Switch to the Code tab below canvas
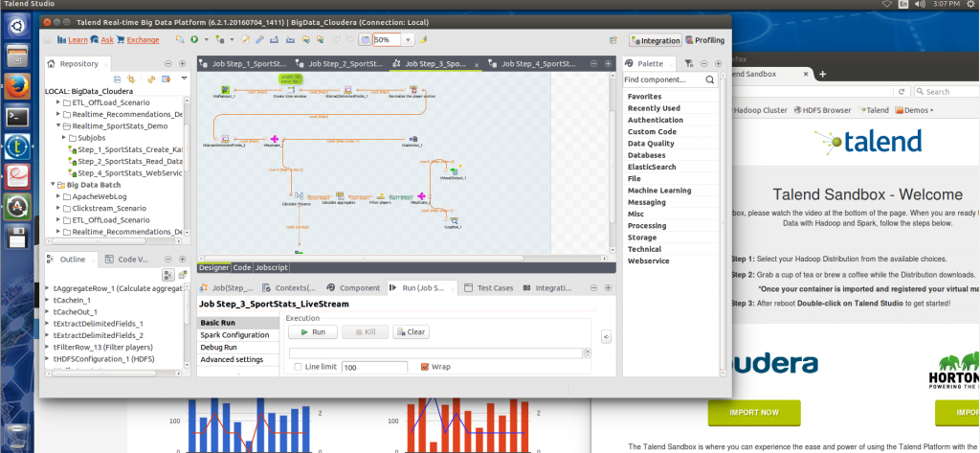The height and width of the screenshot is (453, 980). point(242,267)
